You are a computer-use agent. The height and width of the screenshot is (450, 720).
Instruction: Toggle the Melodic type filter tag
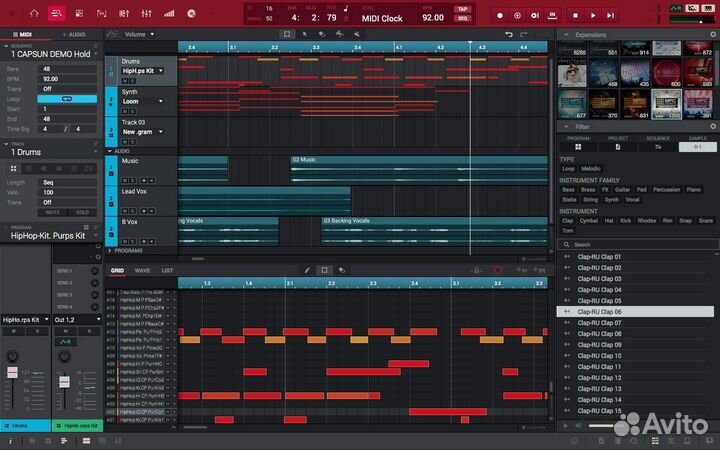[591, 169]
